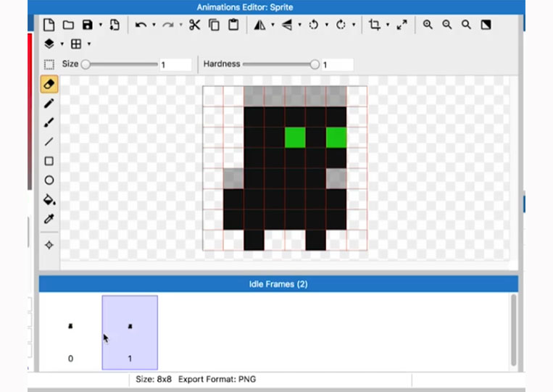Viewport: 553px width, 392px height.
Task: Open an image file with folder icon
Action: point(68,25)
